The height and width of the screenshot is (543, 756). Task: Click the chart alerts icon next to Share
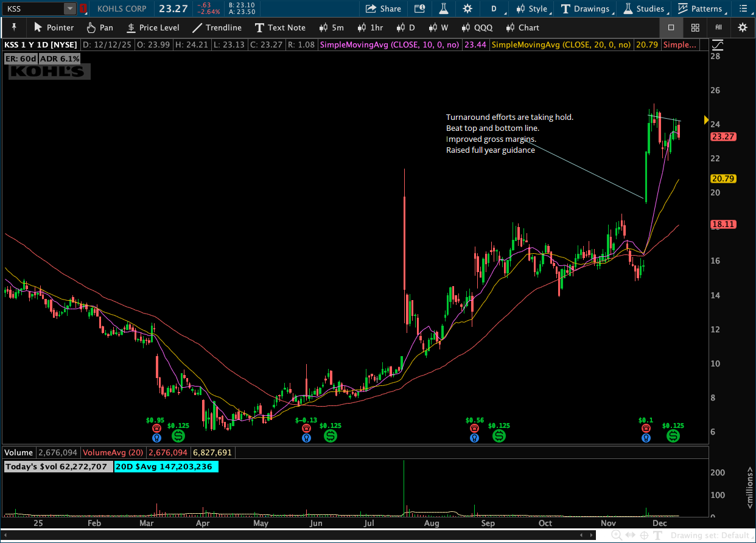click(x=419, y=9)
